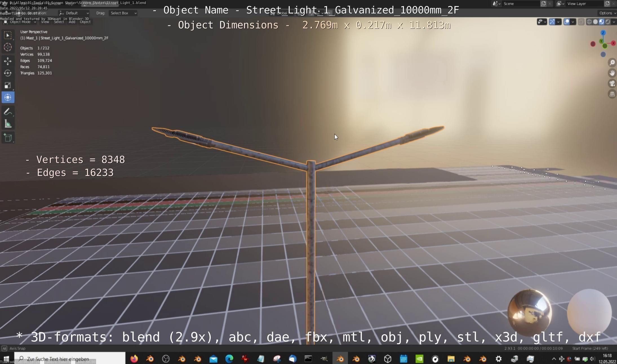Choose the Move tool
The image size is (617, 364).
[8, 61]
